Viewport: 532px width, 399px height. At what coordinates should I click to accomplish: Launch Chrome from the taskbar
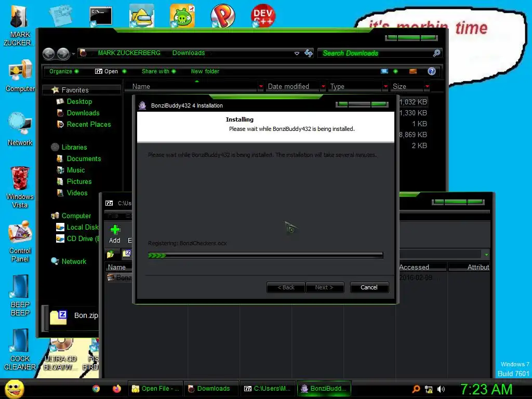96,389
